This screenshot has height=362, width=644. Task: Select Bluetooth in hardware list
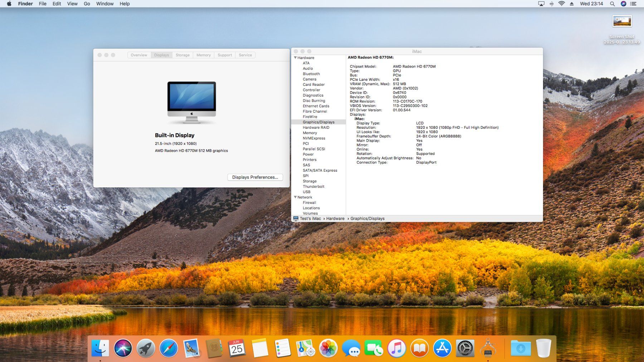click(x=311, y=74)
